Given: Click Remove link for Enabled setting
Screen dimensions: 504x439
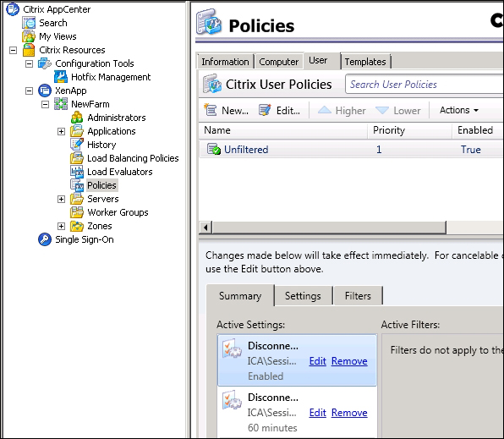Looking at the screenshot, I should [349, 361].
